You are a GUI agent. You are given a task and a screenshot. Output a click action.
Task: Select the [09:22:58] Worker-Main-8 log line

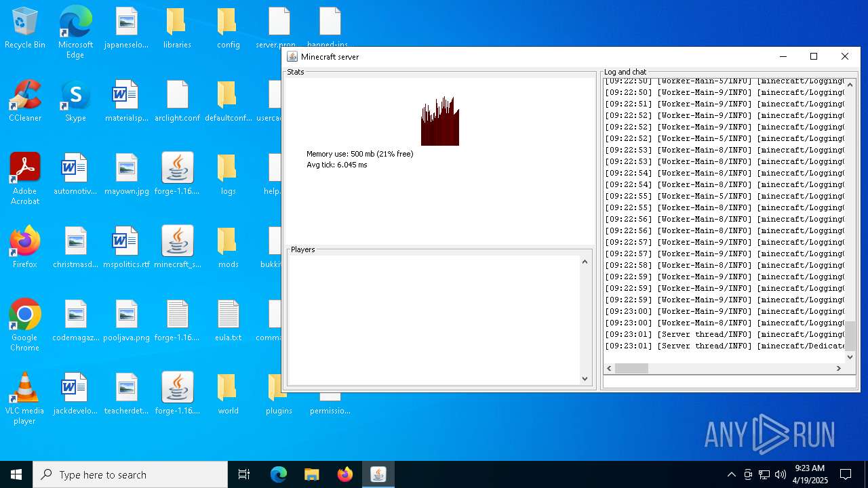click(724, 265)
